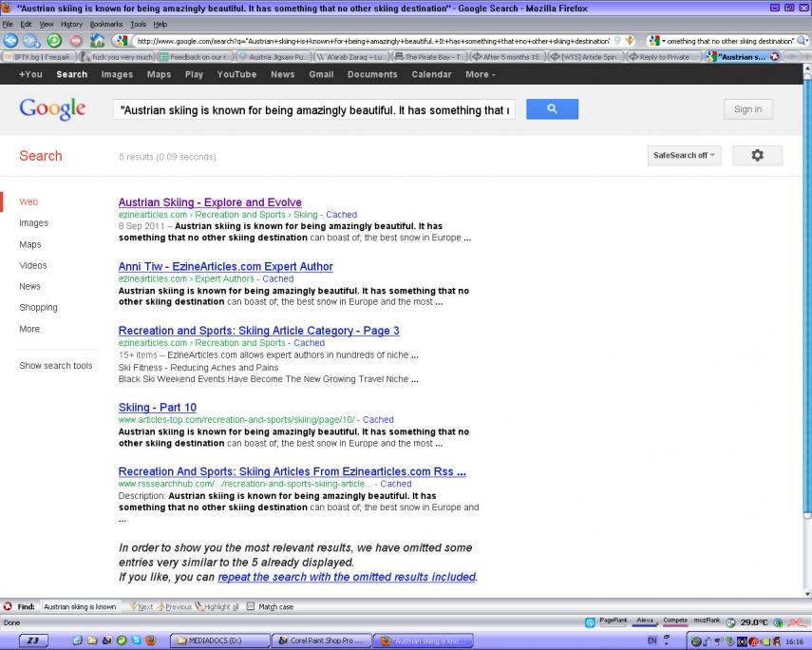Switch to 'The Pirate Bay' tab
This screenshot has height=650, width=812.
tap(430, 56)
